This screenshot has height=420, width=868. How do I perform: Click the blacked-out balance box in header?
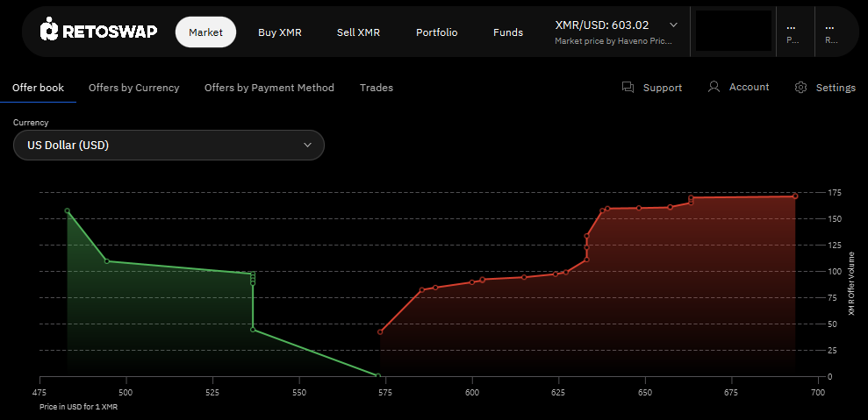tap(734, 31)
